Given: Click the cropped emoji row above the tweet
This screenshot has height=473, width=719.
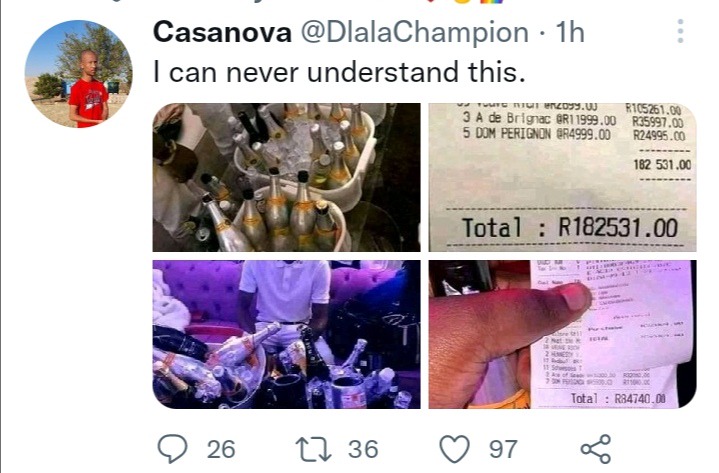Looking at the screenshot, I should tap(463, 2).
